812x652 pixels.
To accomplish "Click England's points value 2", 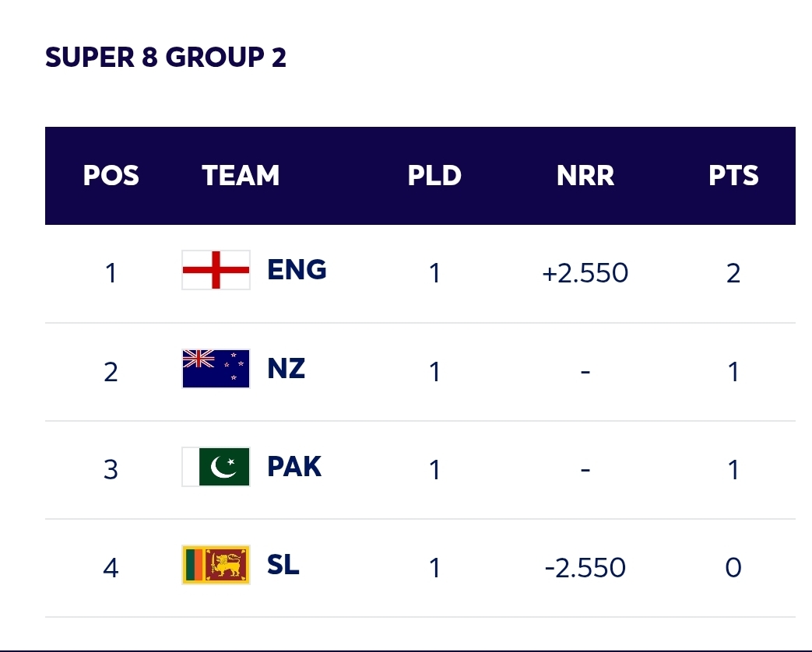I will pos(733,273).
